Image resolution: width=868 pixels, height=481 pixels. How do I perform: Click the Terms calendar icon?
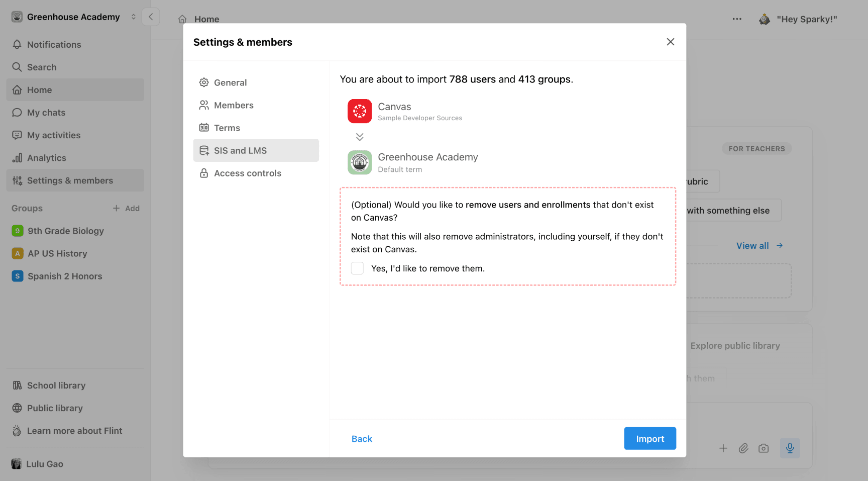[x=204, y=128]
